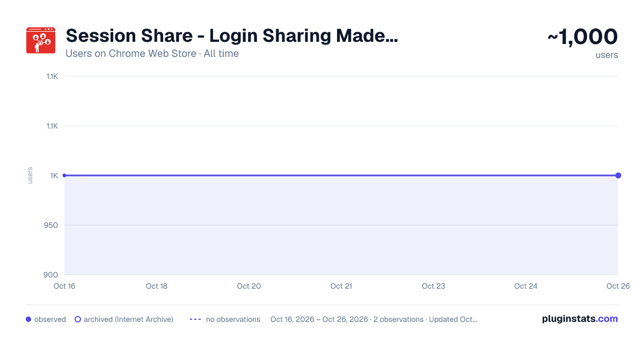The width and height of the screenshot is (644, 338).
Task: Select the Oct 16 starting data point
Action: point(64,175)
